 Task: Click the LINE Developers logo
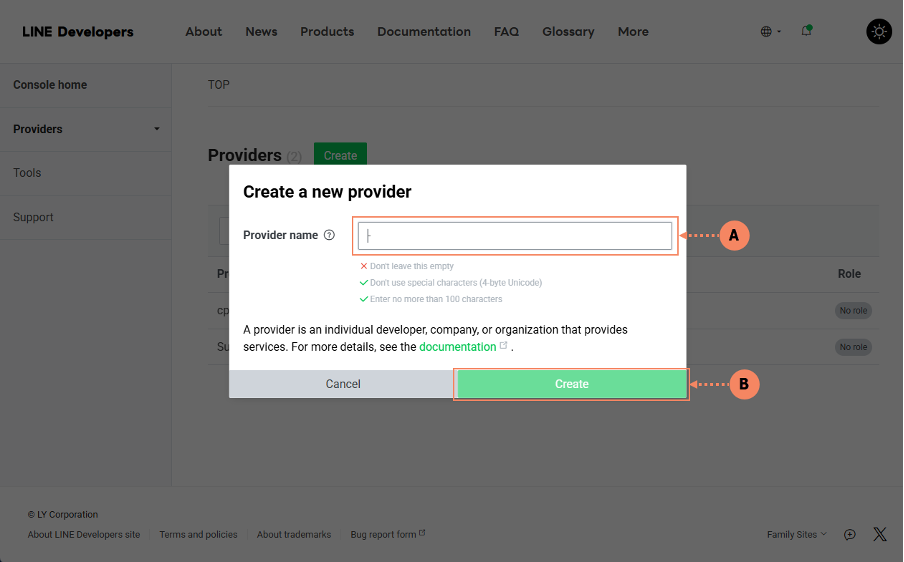coord(78,32)
